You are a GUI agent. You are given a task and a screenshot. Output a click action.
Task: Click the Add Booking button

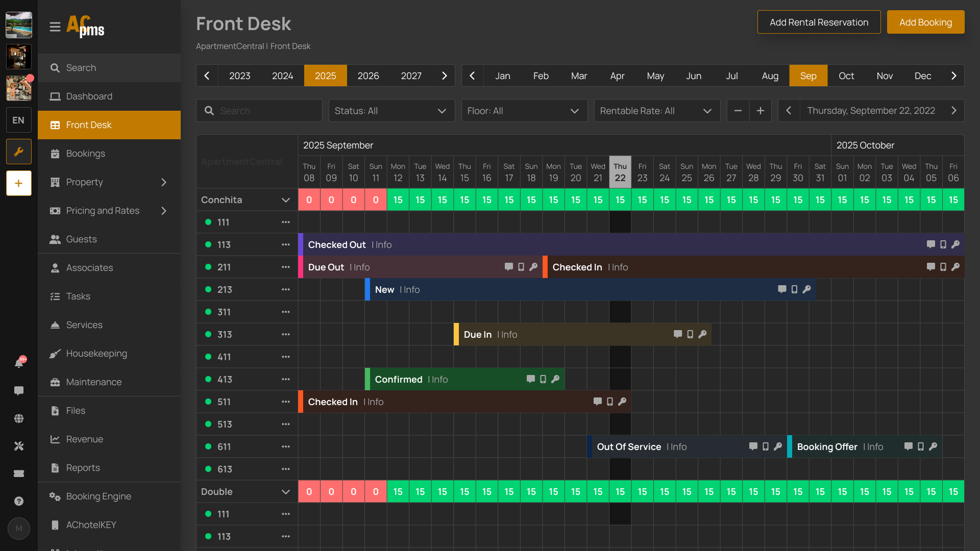[x=925, y=22]
